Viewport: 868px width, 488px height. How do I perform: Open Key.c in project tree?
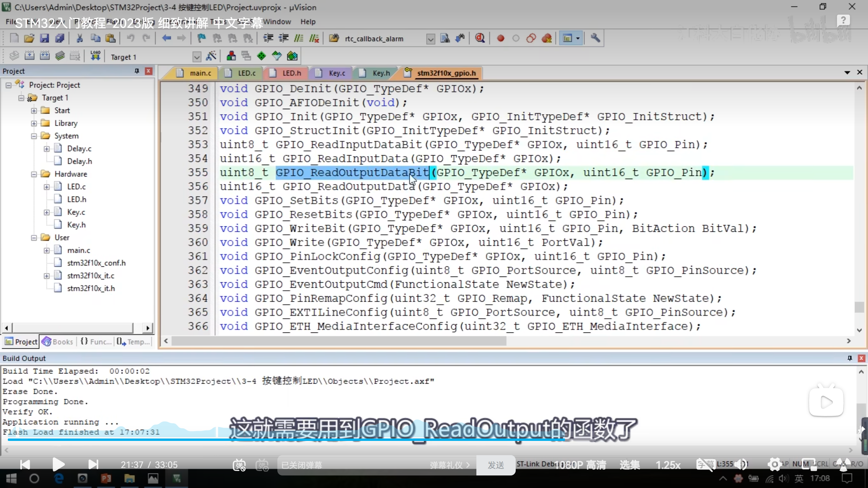pyautogui.click(x=76, y=212)
